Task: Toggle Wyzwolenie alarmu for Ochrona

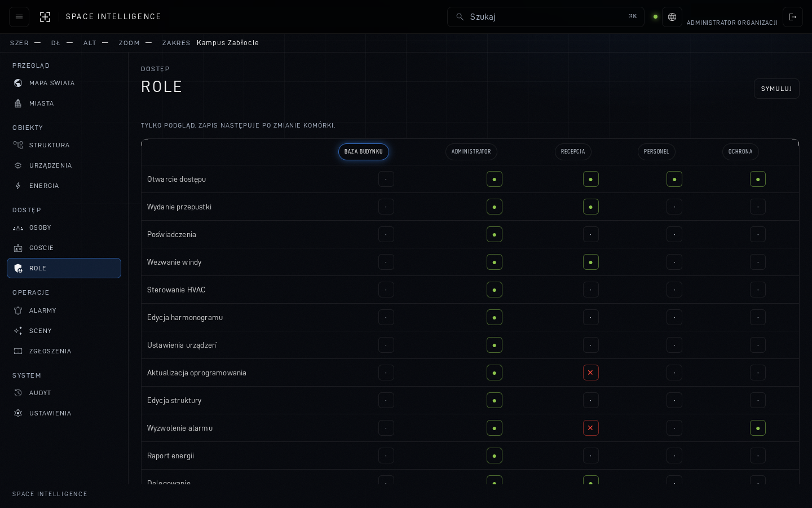Action: [x=758, y=428]
